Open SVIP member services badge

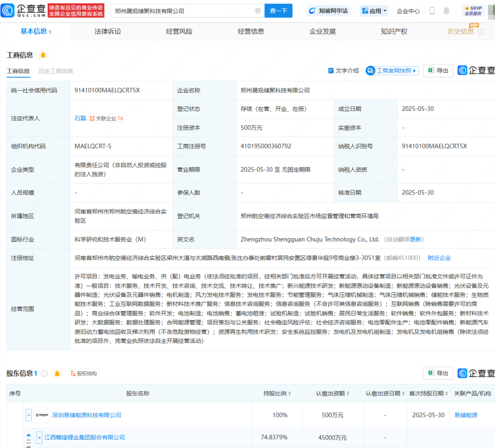473,11
